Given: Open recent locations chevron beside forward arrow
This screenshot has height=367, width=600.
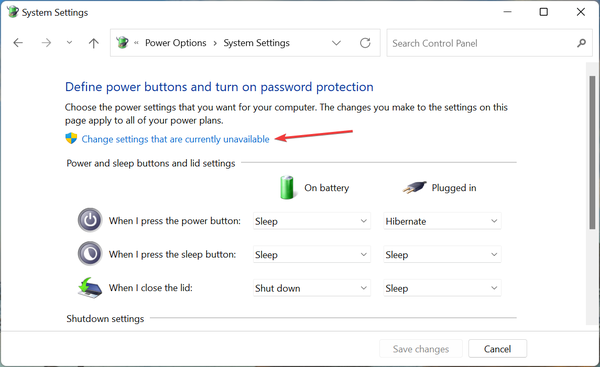Looking at the screenshot, I should pyautogui.click(x=69, y=42).
